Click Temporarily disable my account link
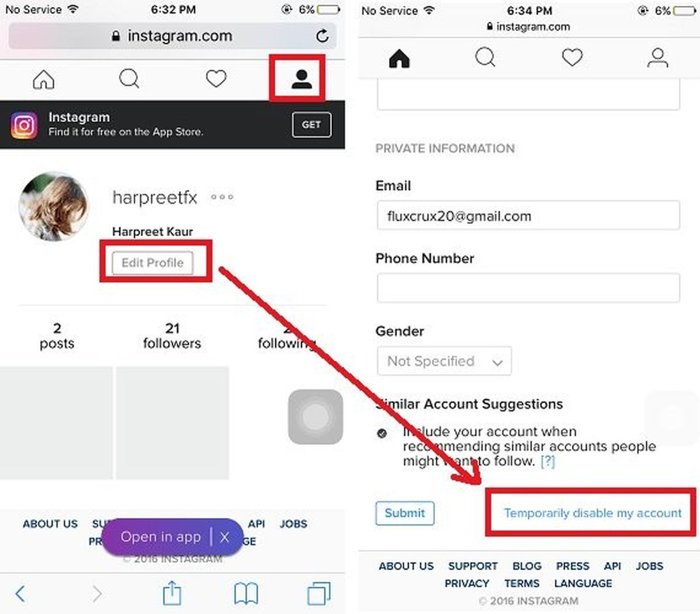Viewport: 700px width, 614px height. pyautogui.click(x=592, y=513)
